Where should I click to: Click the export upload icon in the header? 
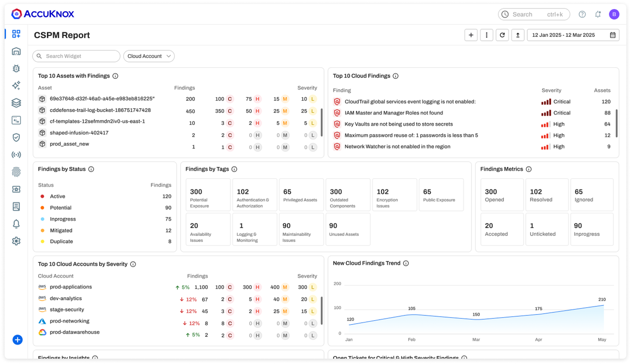518,35
